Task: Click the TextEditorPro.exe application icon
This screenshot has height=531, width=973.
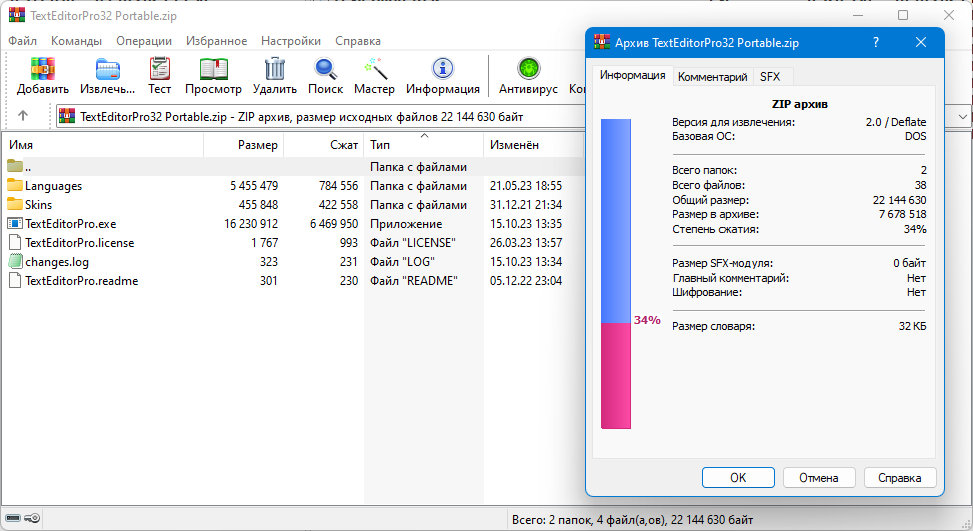Action: 15,223
